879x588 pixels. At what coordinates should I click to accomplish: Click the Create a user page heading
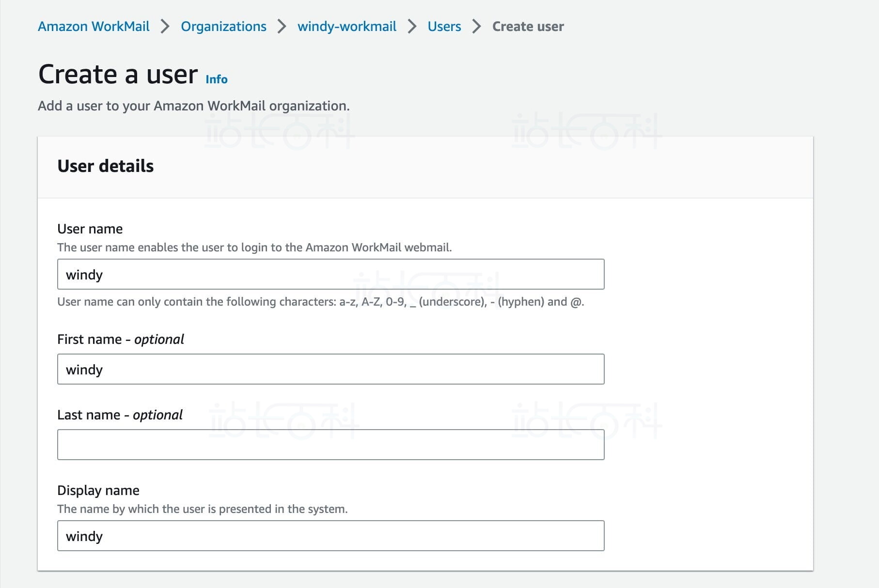tap(118, 75)
